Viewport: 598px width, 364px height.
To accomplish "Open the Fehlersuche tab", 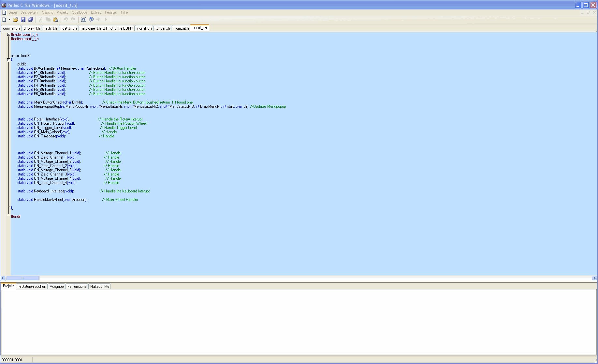I will click(77, 287).
